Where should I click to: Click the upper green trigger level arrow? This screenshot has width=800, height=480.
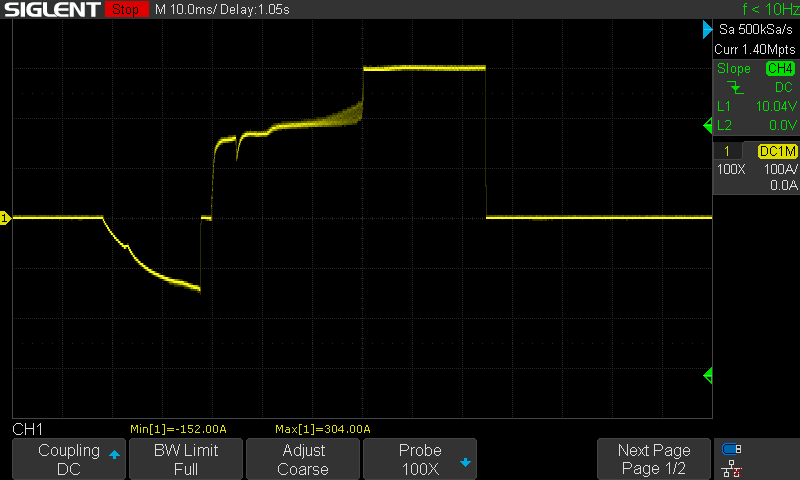click(x=708, y=126)
